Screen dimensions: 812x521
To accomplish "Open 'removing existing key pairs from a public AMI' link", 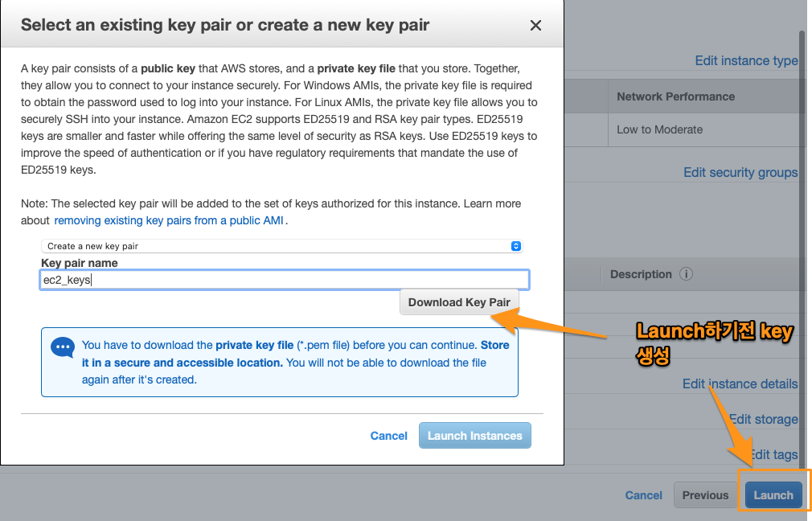I will (170, 220).
